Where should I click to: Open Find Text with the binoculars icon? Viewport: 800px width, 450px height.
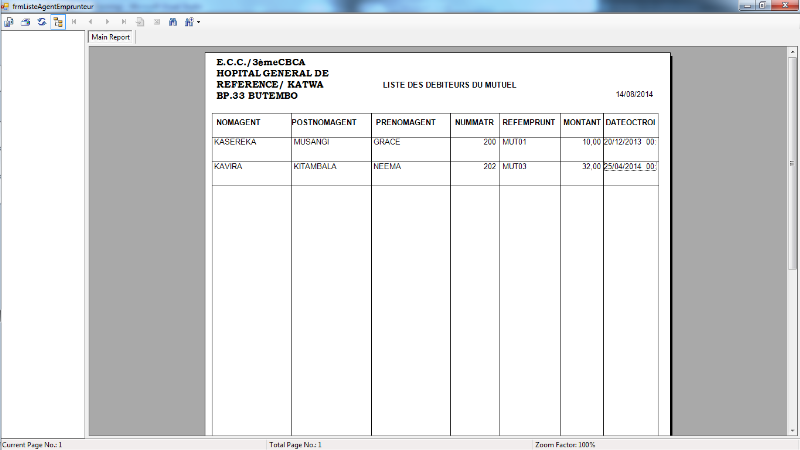[x=173, y=22]
